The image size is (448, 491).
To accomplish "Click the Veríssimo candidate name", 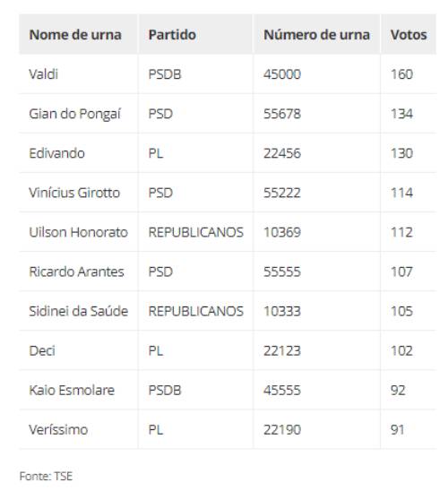I will (58, 429).
